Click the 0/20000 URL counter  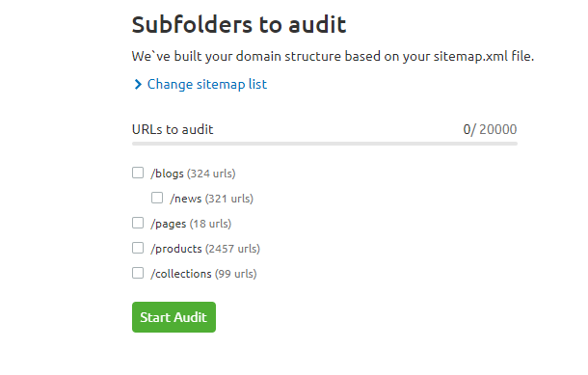coord(490,129)
